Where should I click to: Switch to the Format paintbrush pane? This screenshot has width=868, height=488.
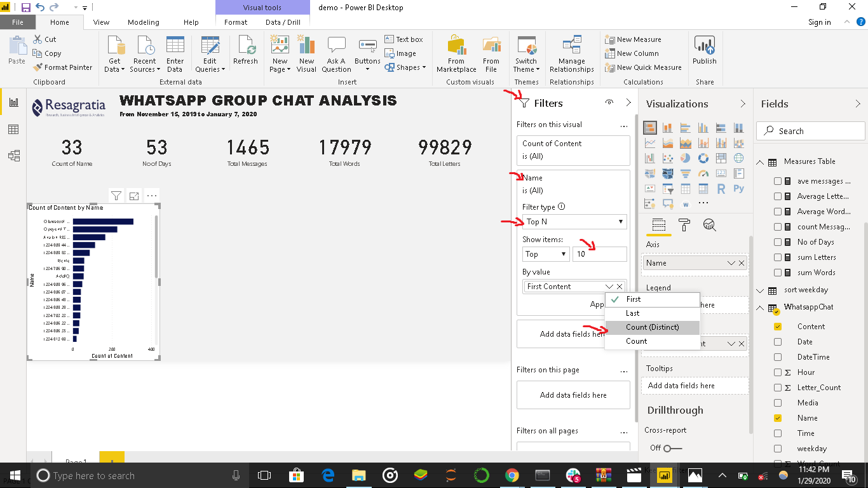point(684,225)
